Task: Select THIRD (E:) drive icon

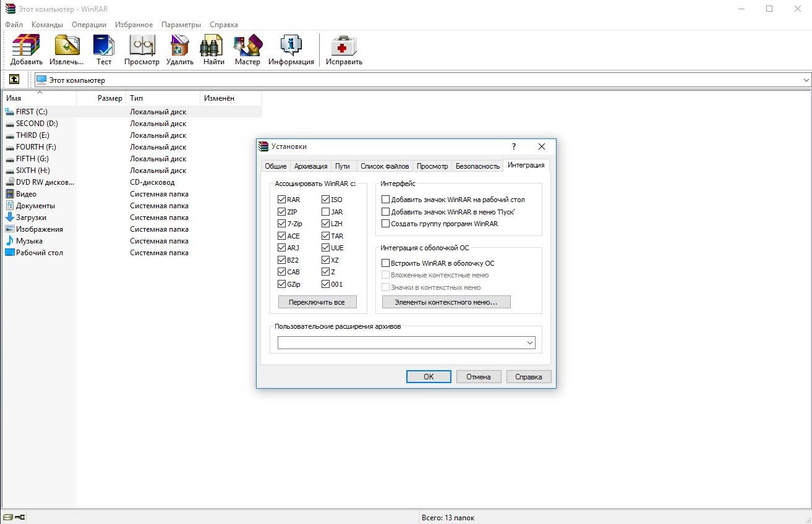Action: click(9, 135)
